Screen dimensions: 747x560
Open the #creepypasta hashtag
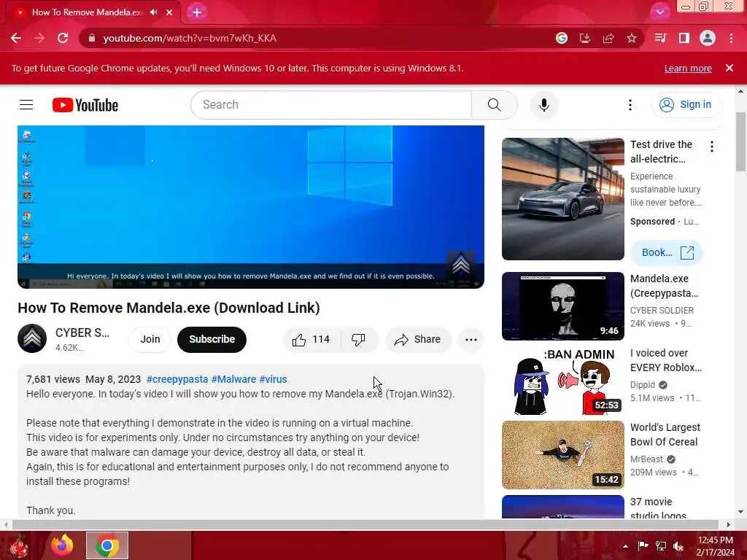click(177, 379)
